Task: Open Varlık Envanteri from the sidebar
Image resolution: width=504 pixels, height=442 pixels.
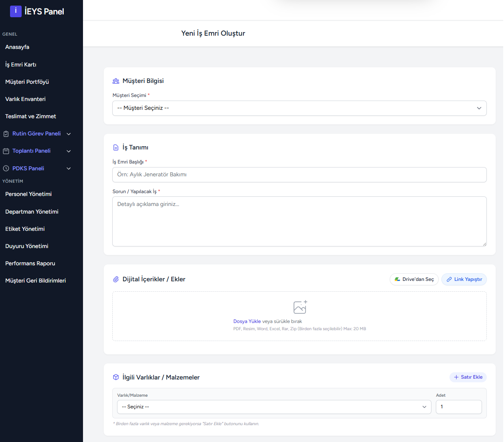Action: click(25, 99)
